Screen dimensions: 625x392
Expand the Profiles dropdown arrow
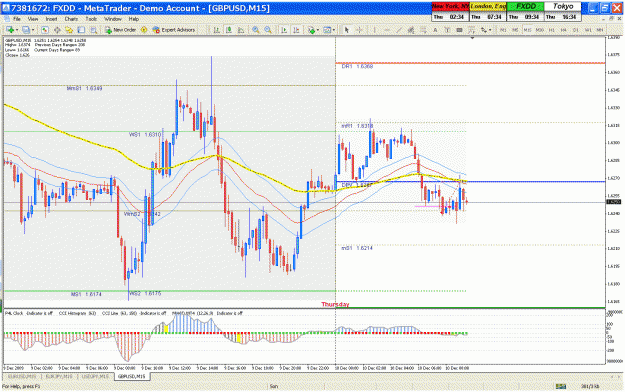(x=33, y=30)
